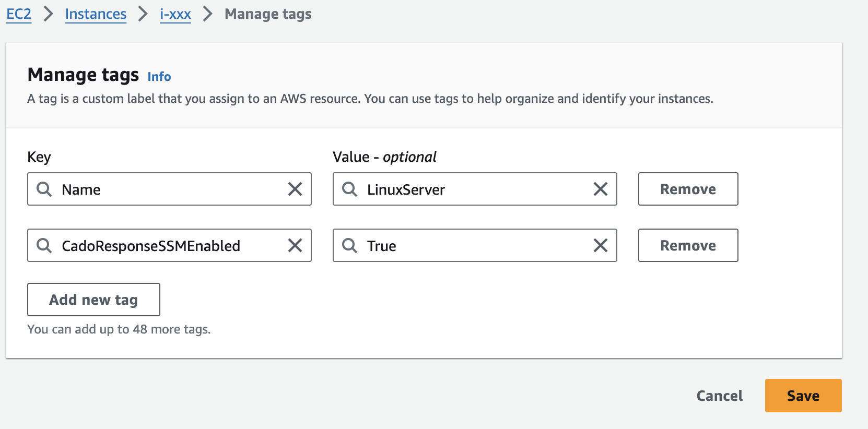868x429 pixels.
Task: Clear the CadoResponseSSMEnabled key field
Action: [x=295, y=245]
